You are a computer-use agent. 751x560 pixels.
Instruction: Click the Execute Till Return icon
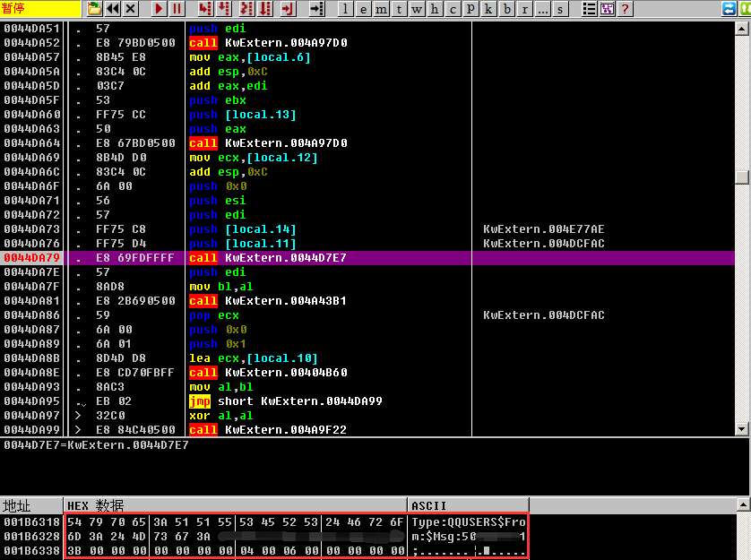point(287,9)
